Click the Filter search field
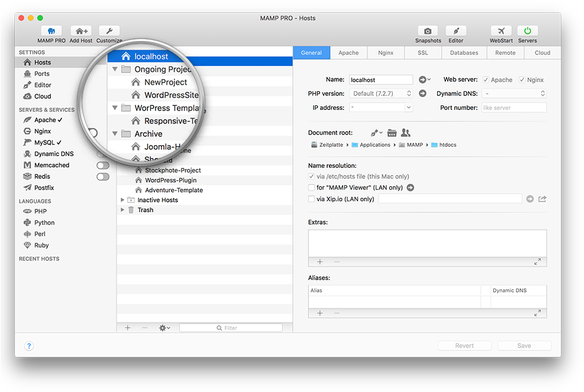584x392 pixels. click(x=231, y=328)
